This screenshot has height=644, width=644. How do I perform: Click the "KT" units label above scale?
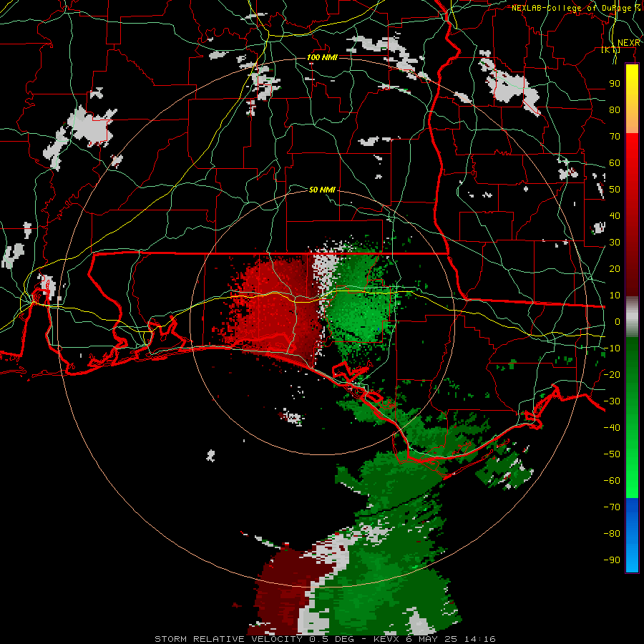point(611,49)
